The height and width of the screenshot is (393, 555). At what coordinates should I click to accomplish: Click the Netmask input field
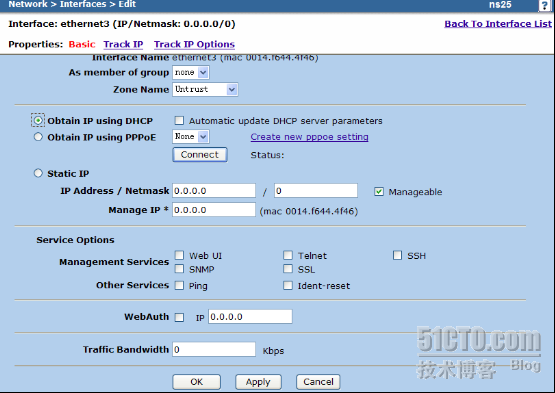316,190
